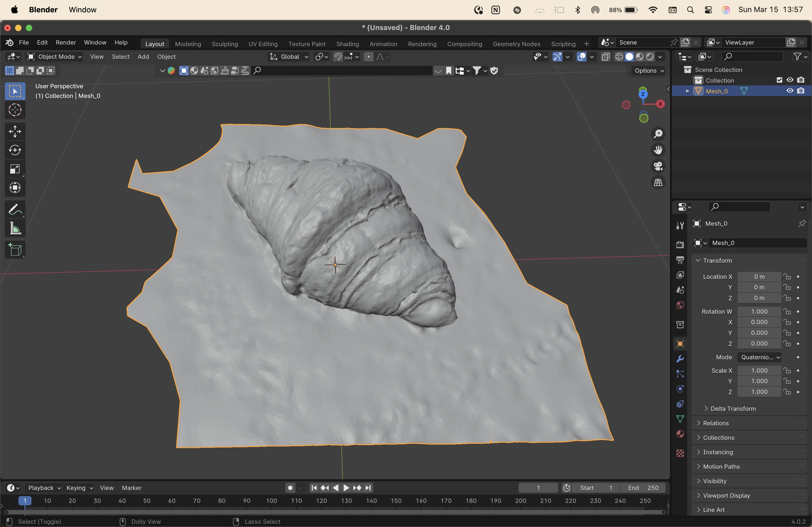Expand the Delta Transform section
The width and height of the screenshot is (812, 527).
pyautogui.click(x=733, y=408)
